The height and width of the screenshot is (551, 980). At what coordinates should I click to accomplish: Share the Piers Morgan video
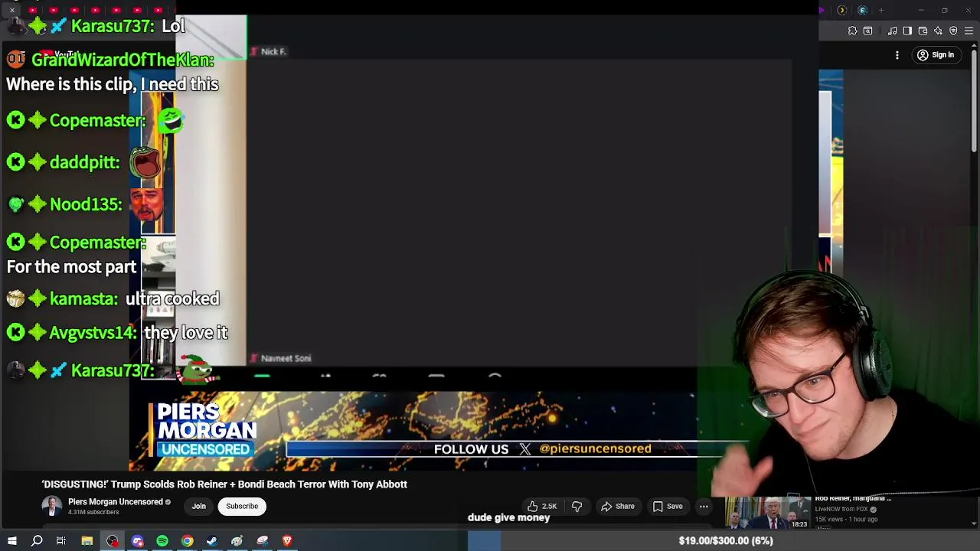[x=618, y=506]
